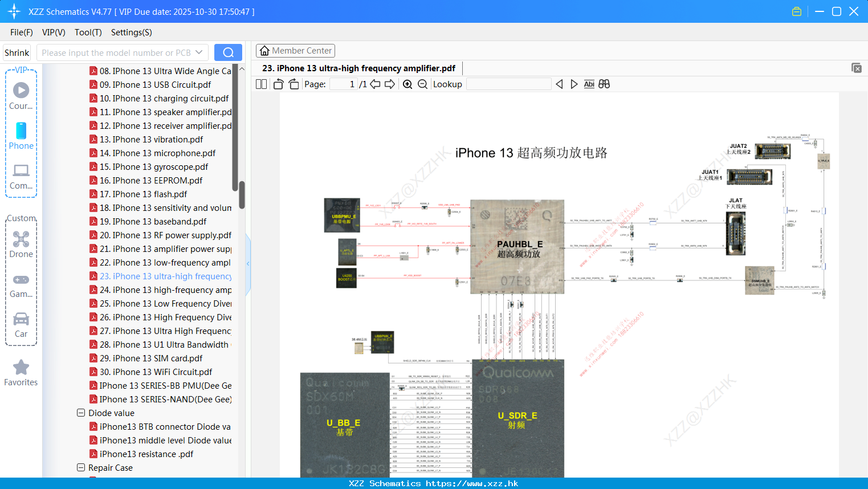Open 09. IPhone 13 USB Circuit.pdf
The height and width of the screenshot is (489, 868).
click(150, 85)
